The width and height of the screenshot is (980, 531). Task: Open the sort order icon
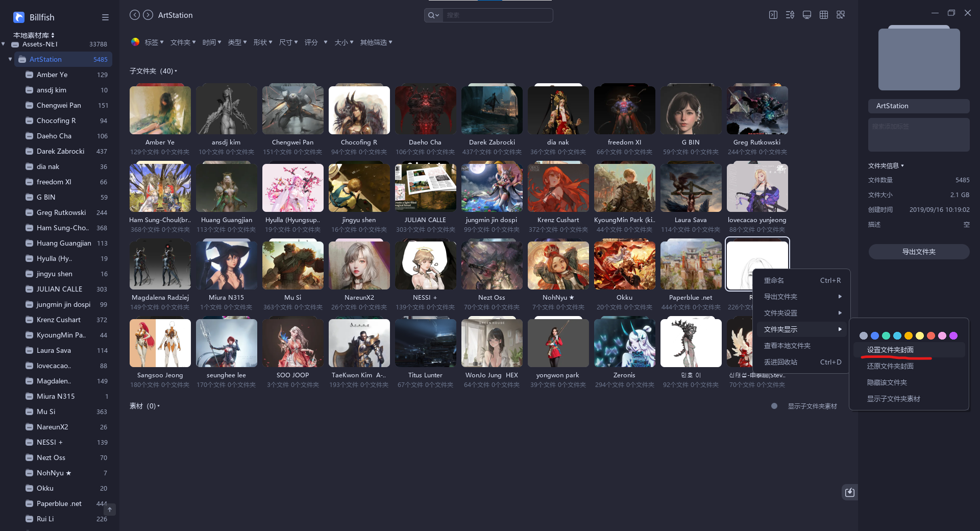point(790,15)
